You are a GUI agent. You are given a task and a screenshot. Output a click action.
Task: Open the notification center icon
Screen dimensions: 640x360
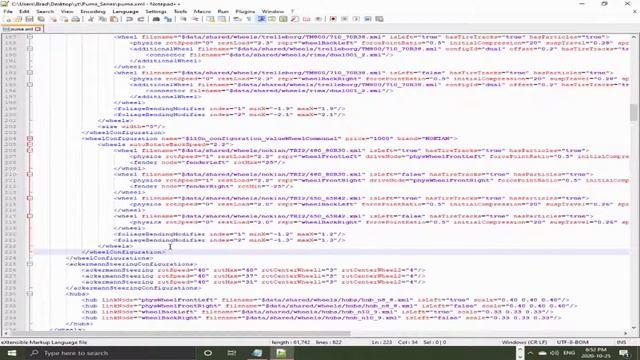click(x=624, y=353)
